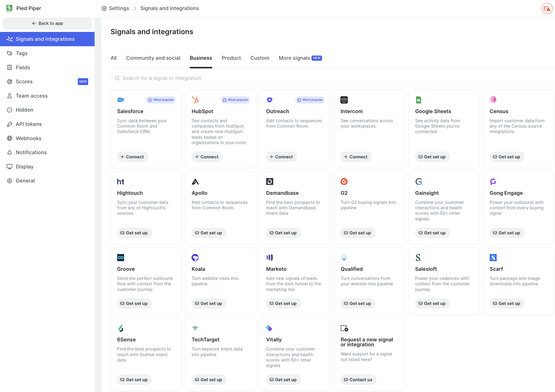Image resolution: width=555 pixels, height=392 pixels.
Task: Open Scores settings in the sidebar
Action: (x=24, y=81)
